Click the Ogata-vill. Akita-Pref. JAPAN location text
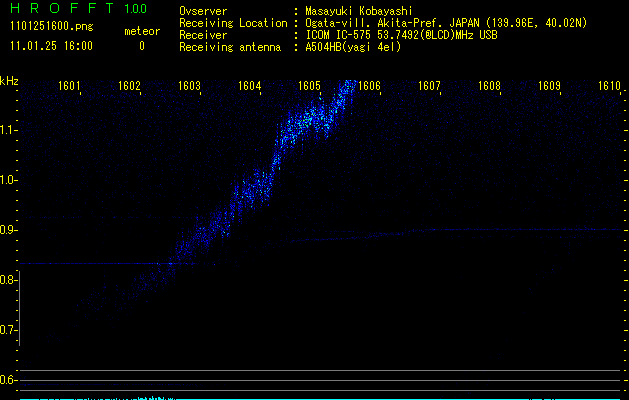 [x=446, y=23]
